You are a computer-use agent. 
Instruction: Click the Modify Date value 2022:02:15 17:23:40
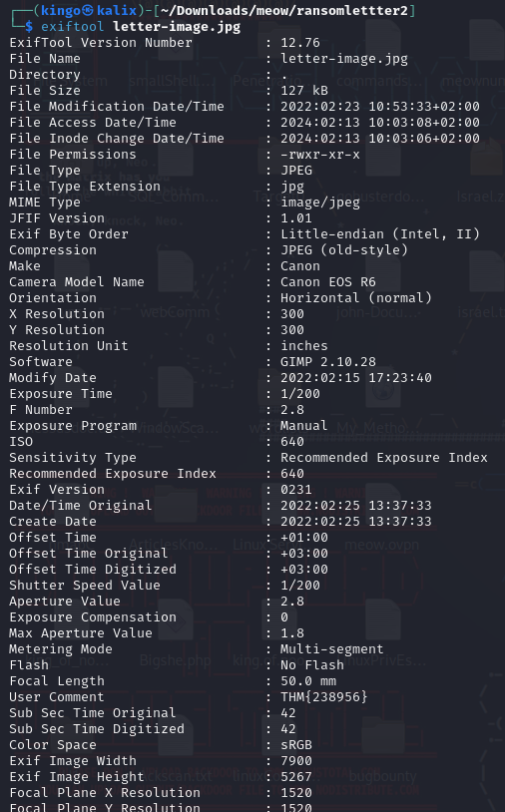click(x=356, y=377)
